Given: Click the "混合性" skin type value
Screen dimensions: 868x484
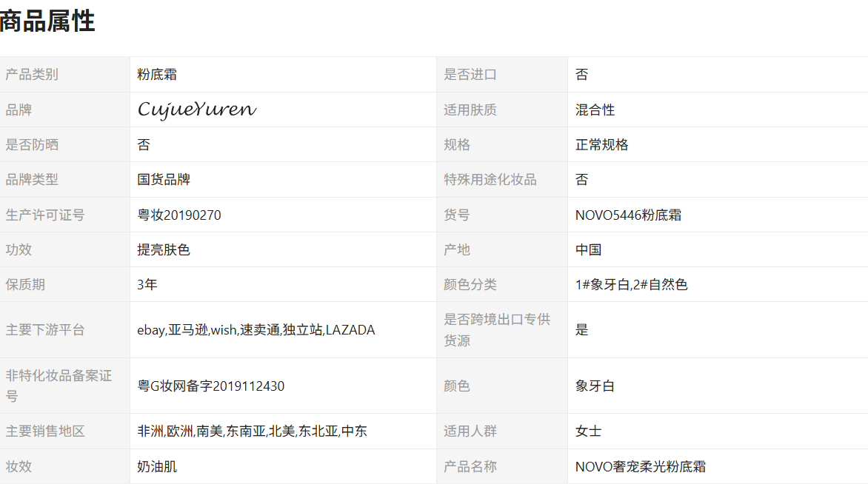Looking at the screenshot, I should tap(595, 110).
